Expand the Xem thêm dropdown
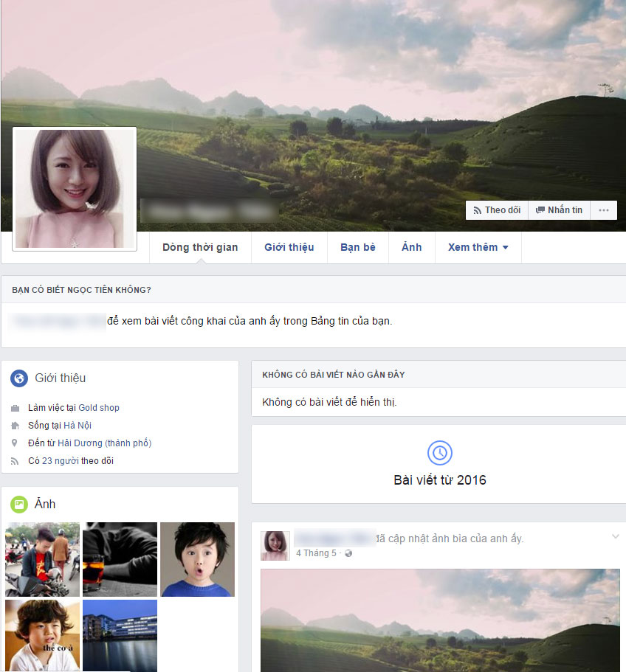The height and width of the screenshot is (672, 626). point(478,247)
